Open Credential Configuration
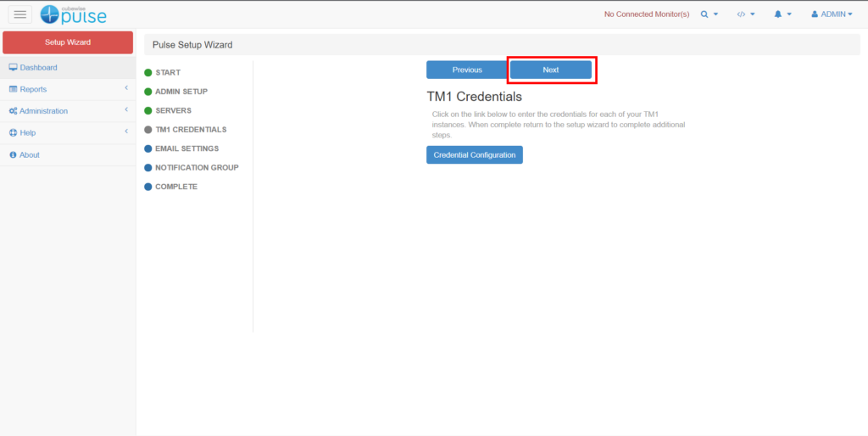 point(475,155)
